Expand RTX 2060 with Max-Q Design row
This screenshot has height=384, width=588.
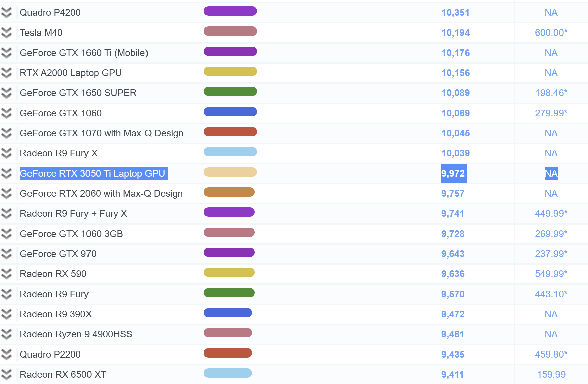6,194
